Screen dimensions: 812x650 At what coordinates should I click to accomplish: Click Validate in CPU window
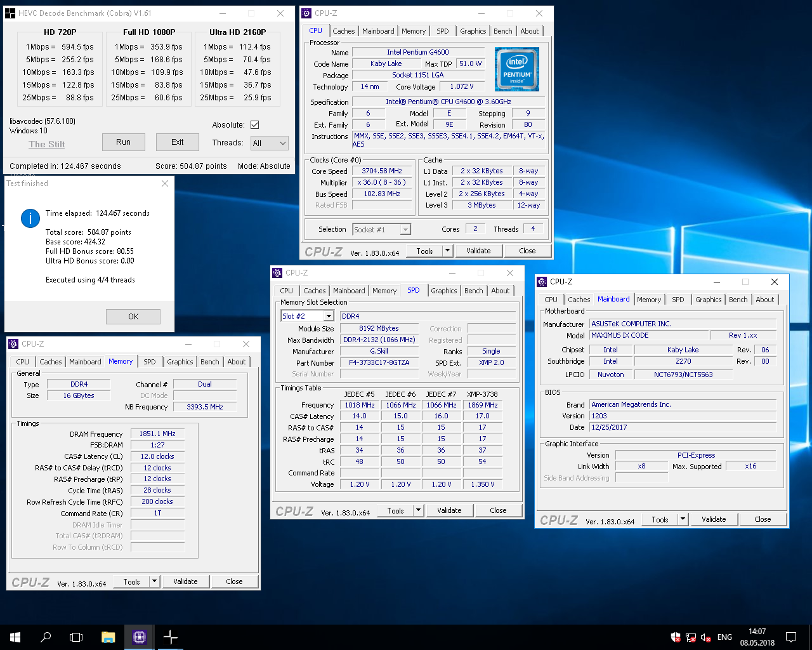(x=478, y=251)
